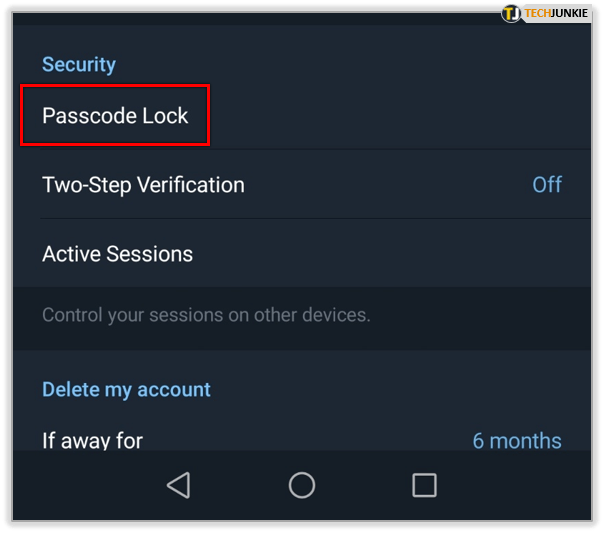Tap the word Verification in the second row

click(191, 185)
